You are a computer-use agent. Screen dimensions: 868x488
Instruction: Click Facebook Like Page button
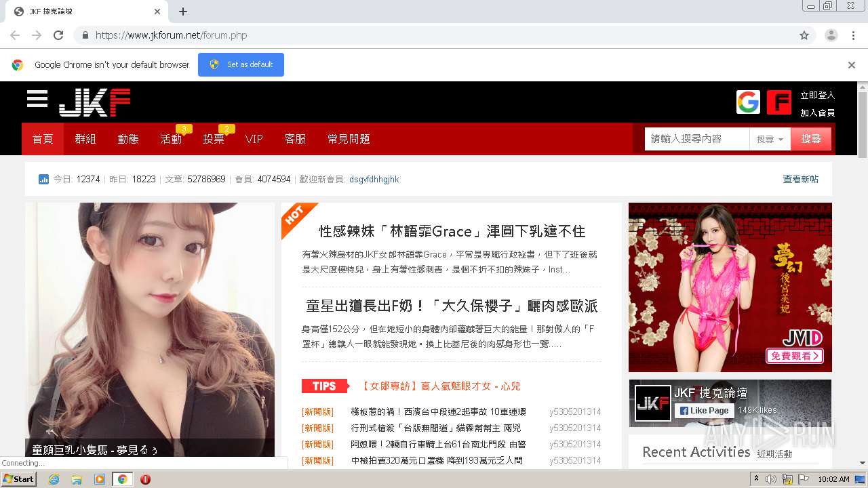703,411
